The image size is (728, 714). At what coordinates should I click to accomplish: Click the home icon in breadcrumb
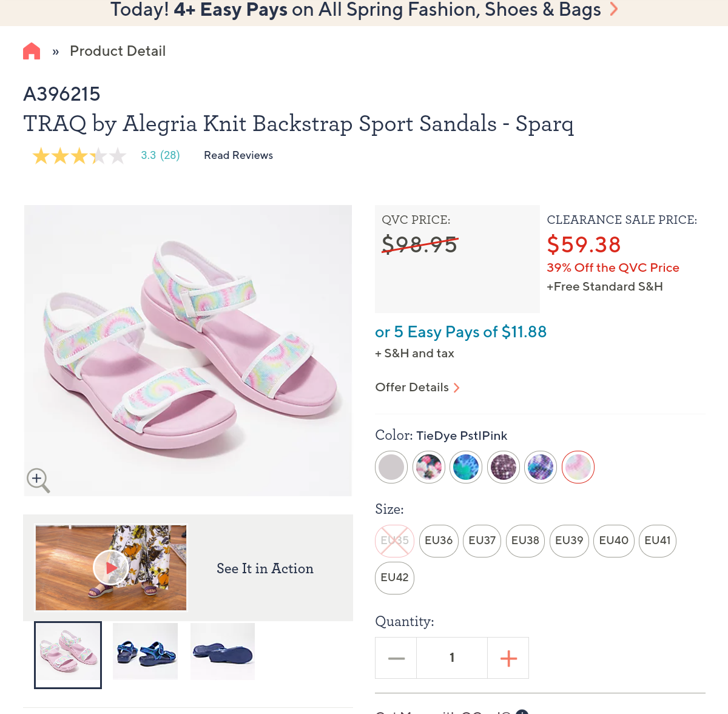click(x=32, y=51)
